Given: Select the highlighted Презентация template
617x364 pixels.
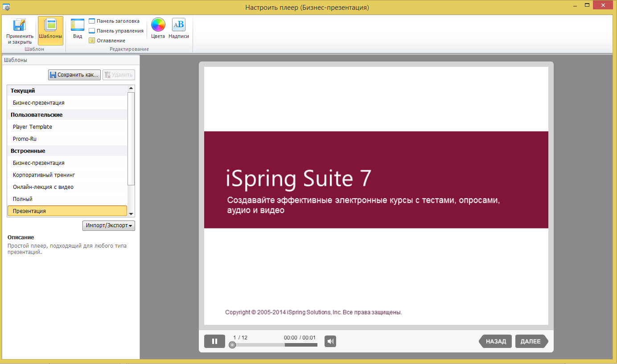Looking at the screenshot, I should pyautogui.click(x=67, y=211).
